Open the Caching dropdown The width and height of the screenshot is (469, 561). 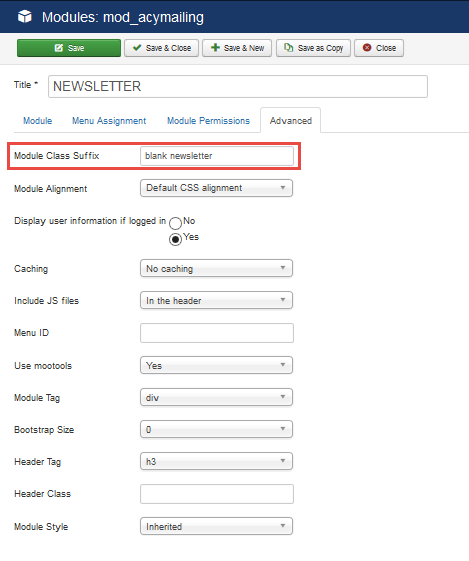(216, 268)
